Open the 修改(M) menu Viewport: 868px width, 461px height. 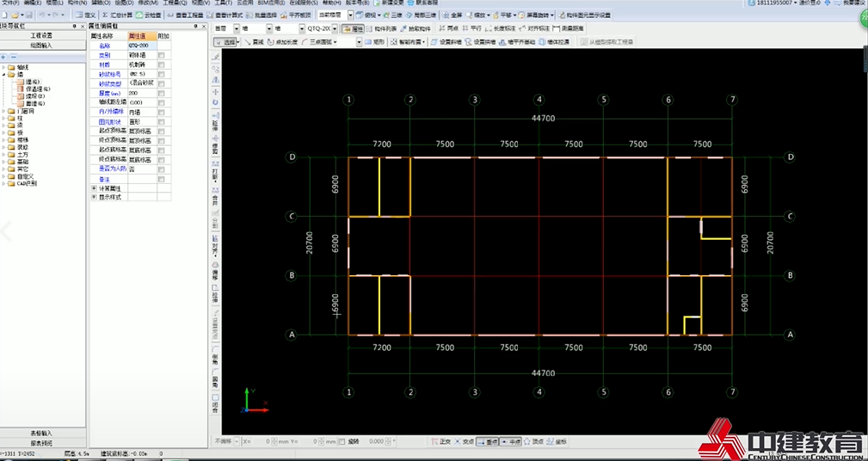pos(148,3)
